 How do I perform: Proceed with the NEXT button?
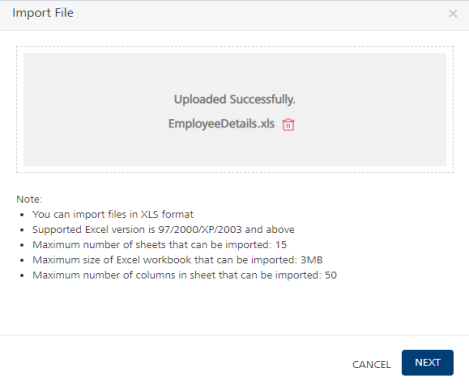tap(427, 363)
